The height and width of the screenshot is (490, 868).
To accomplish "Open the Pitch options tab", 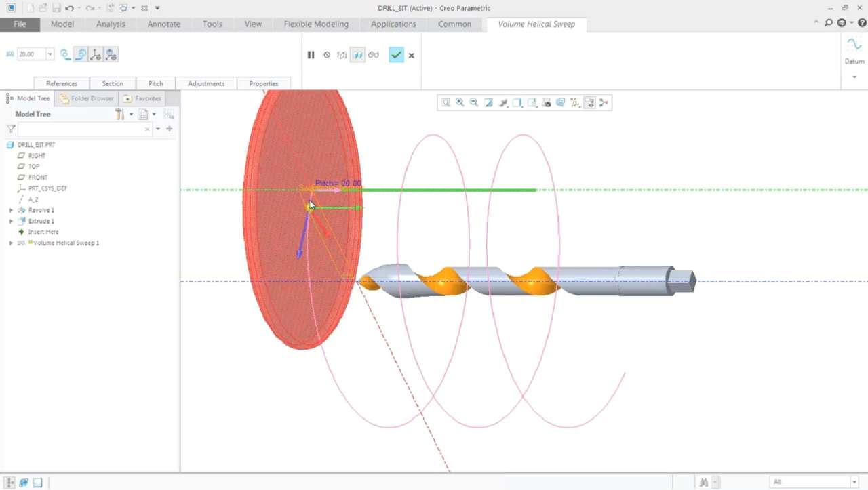I will click(x=155, y=83).
